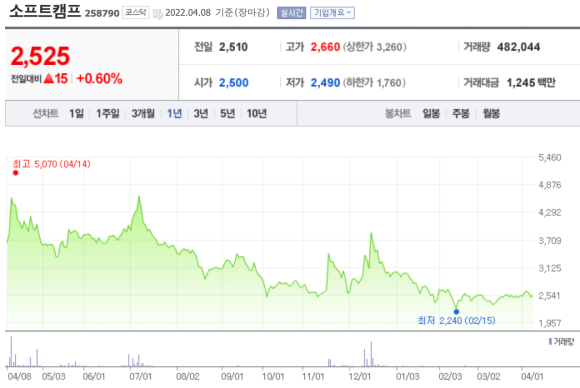Click the stock code 258790
The height and width of the screenshot is (388, 580).
pyautogui.click(x=102, y=13)
